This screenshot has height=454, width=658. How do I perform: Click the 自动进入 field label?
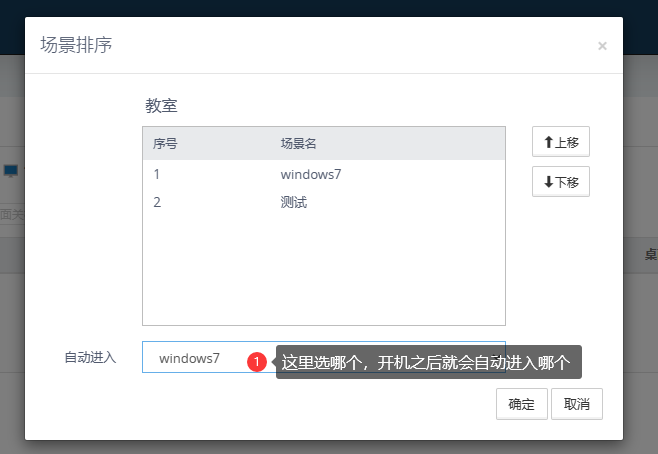coord(90,357)
